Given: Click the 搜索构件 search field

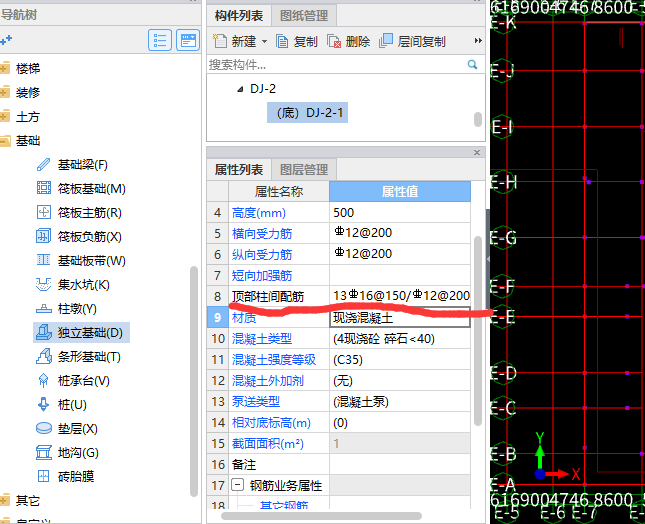Looking at the screenshot, I should tap(337, 65).
